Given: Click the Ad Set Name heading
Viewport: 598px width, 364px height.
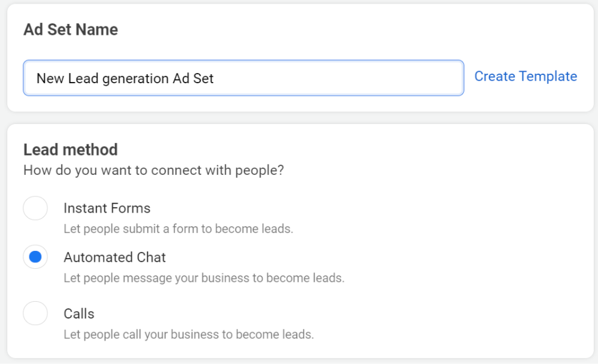Looking at the screenshot, I should [x=70, y=29].
